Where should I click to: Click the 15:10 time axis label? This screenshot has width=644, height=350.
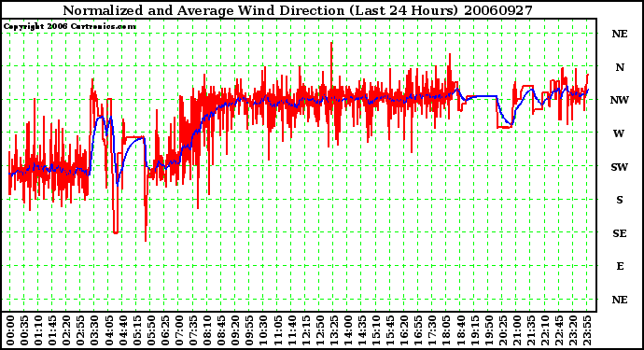376,330
